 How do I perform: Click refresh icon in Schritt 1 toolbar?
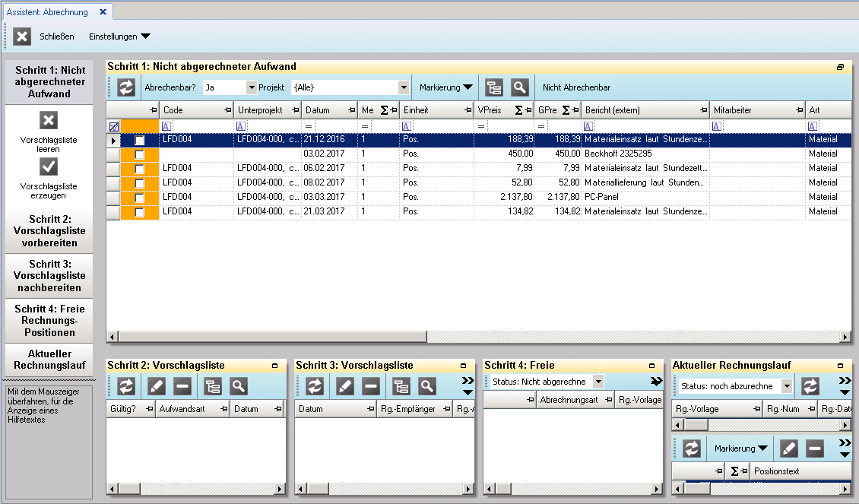pyautogui.click(x=126, y=87)
